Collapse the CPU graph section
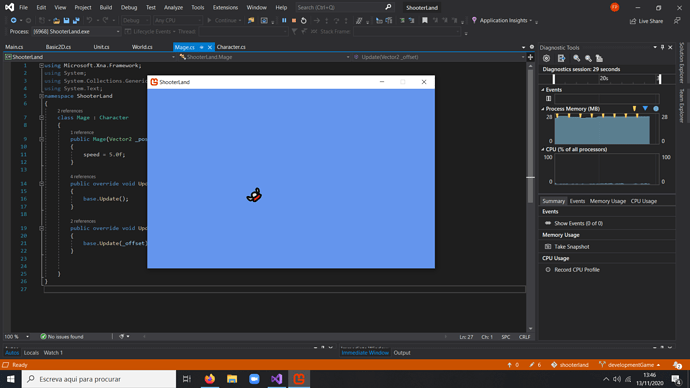The height and width of the screenshot is (388, 690). pos(543,150)
